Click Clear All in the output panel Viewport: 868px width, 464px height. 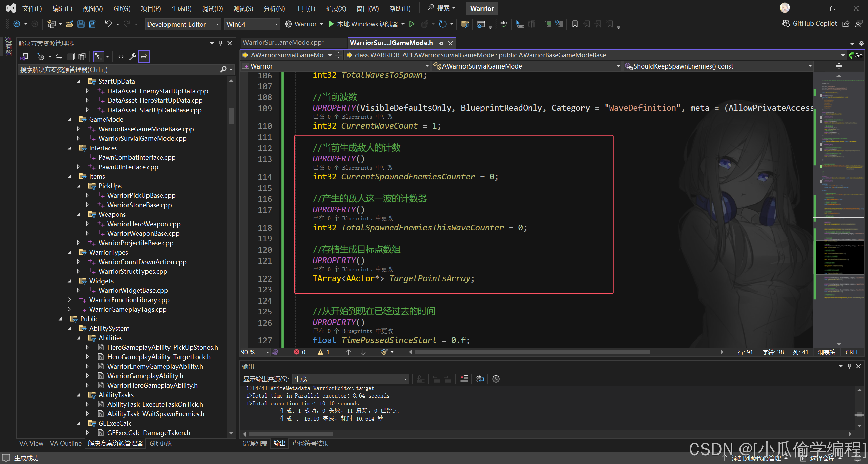coord(464,379)
